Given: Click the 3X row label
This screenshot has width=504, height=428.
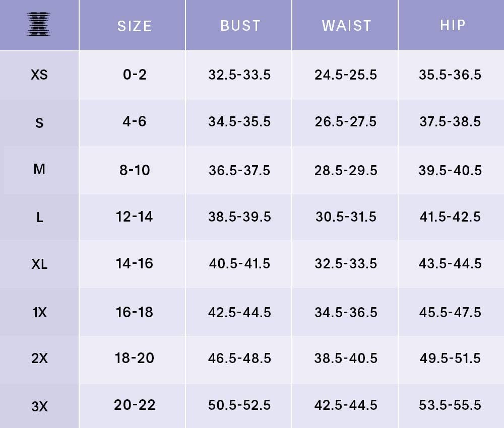Looking at the screenshot, I should point(39,406).
